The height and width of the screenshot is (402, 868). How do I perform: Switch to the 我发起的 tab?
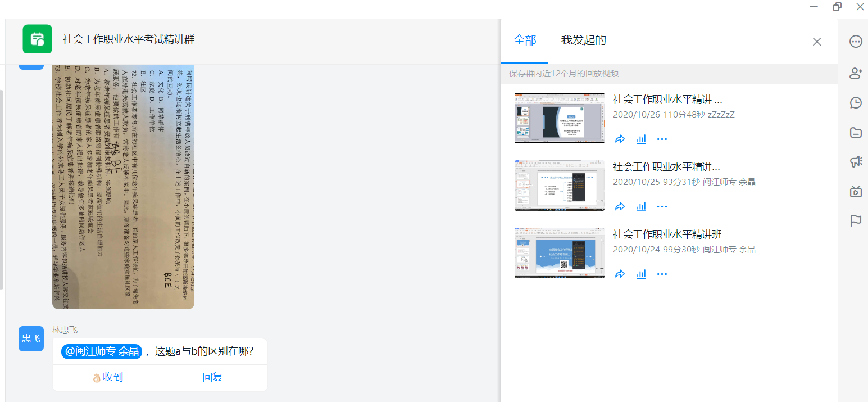pyautogui.click(x=583, y=40)
